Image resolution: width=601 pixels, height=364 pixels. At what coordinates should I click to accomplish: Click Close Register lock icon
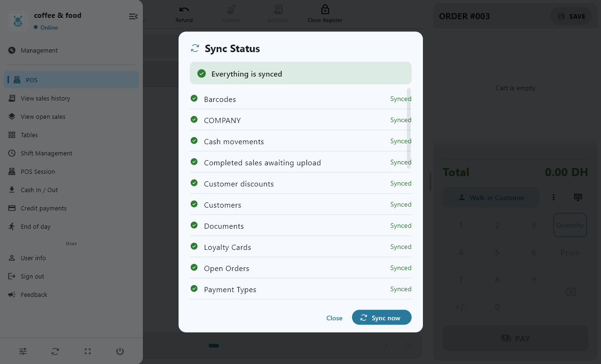(x=325, y=9)
